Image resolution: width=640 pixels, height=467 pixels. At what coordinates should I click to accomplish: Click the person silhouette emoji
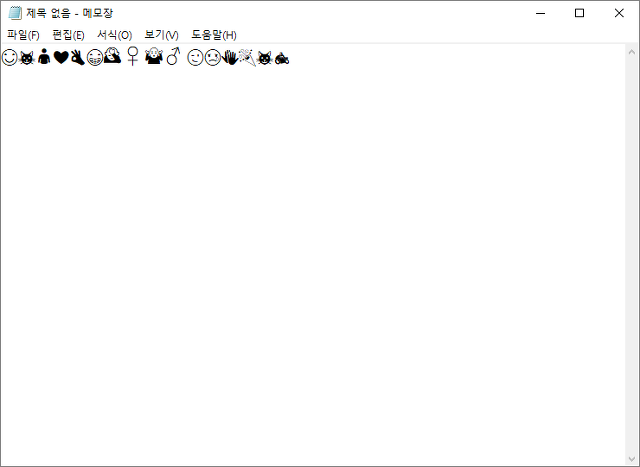[44, 57]
